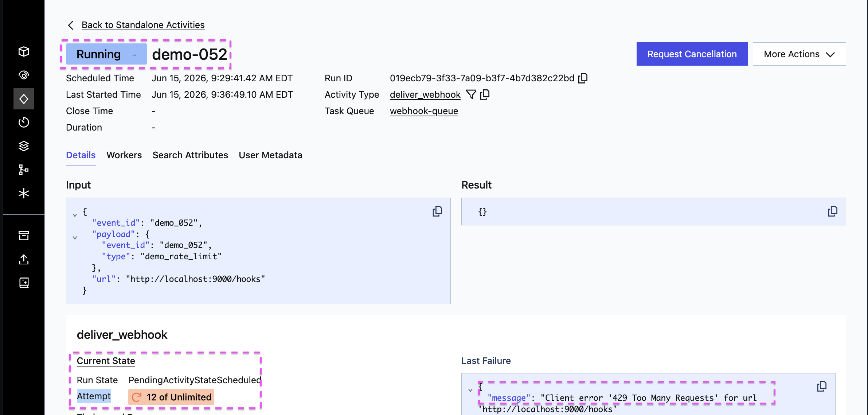Copy the Result JSON
The height and width of the screenshot is (415, 868).
[x=833, y=212]
